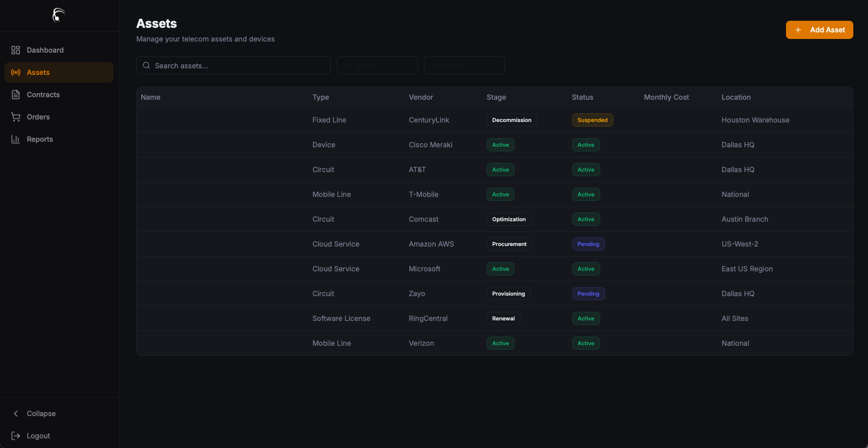Click the Houston Warehouse location cell
This screenshot has width=868, height=448.
(756, 120)
